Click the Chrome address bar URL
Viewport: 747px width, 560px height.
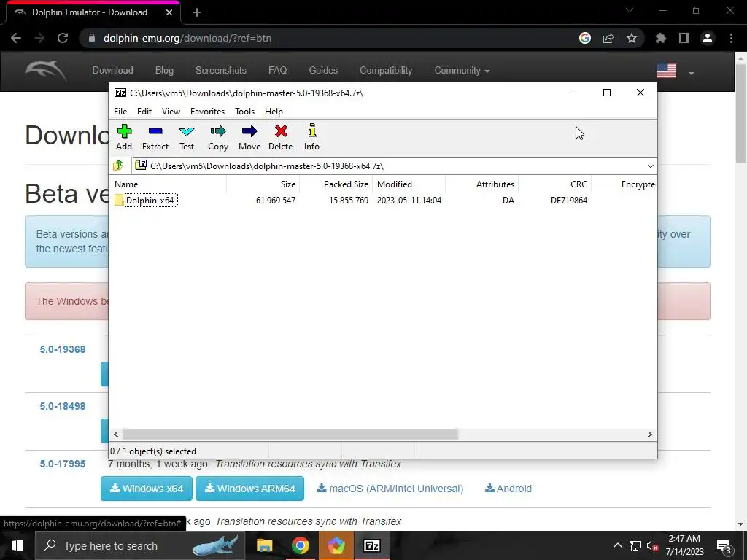187,38
